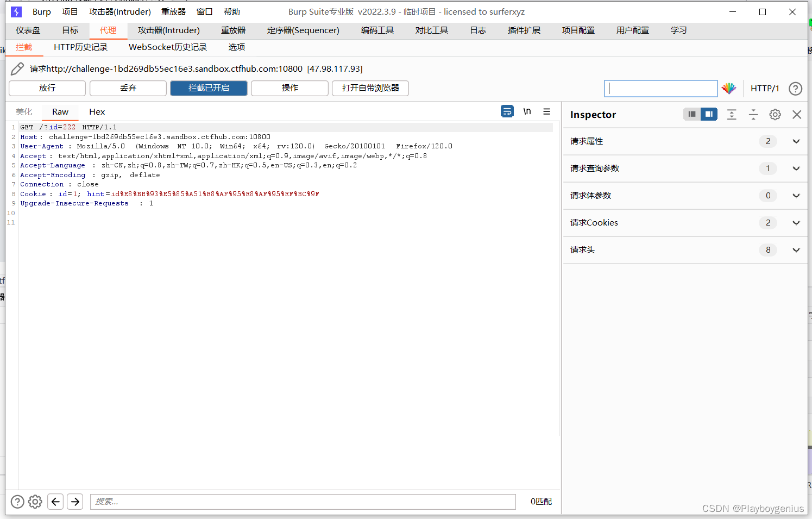The image size is (812, 519).
Task: Open search settings gear at the bottom
Action: [35, 502]
